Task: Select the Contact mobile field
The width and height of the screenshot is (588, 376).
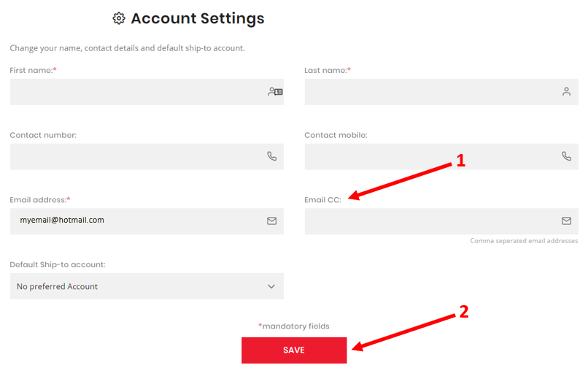Action: [x=441, y=156]
